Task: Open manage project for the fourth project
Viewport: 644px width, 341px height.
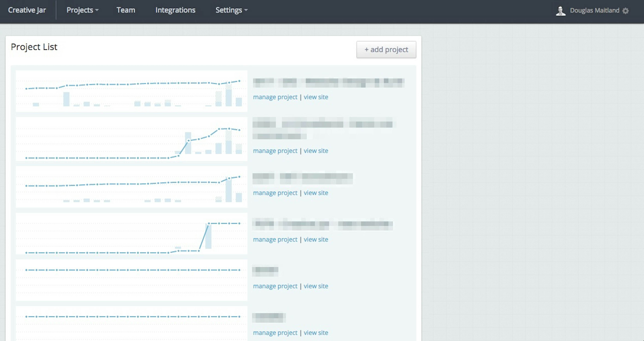Action: tap(275, 239)
